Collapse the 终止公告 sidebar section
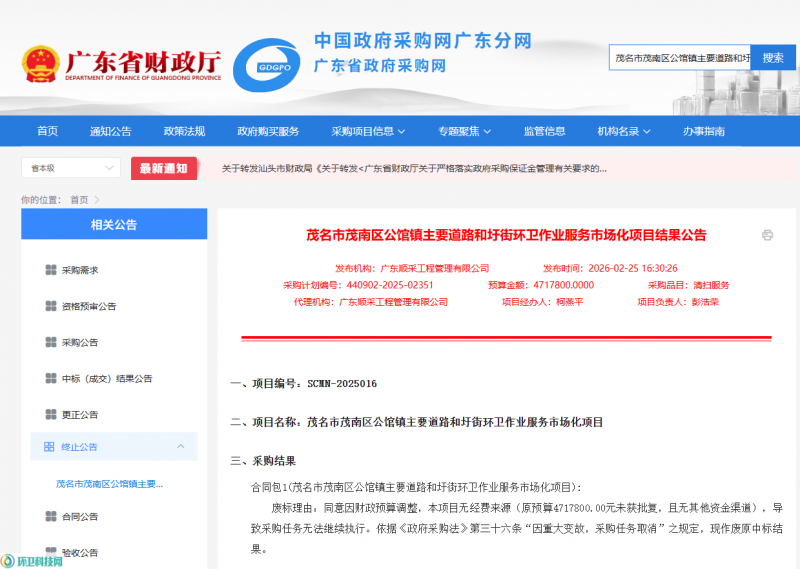Viewport: 800px width, 569px height. [180, 447]
